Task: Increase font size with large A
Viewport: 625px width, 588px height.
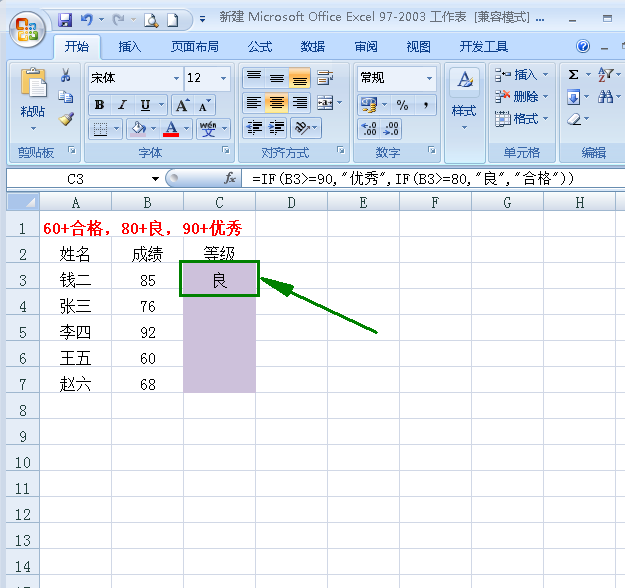Action: point(183,106)
